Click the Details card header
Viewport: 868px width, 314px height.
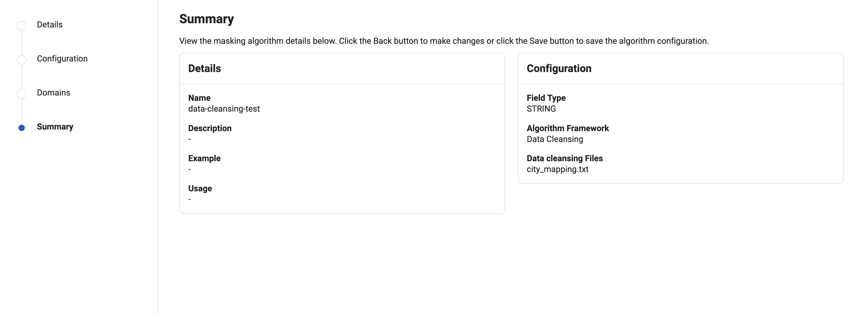point(205,68)
